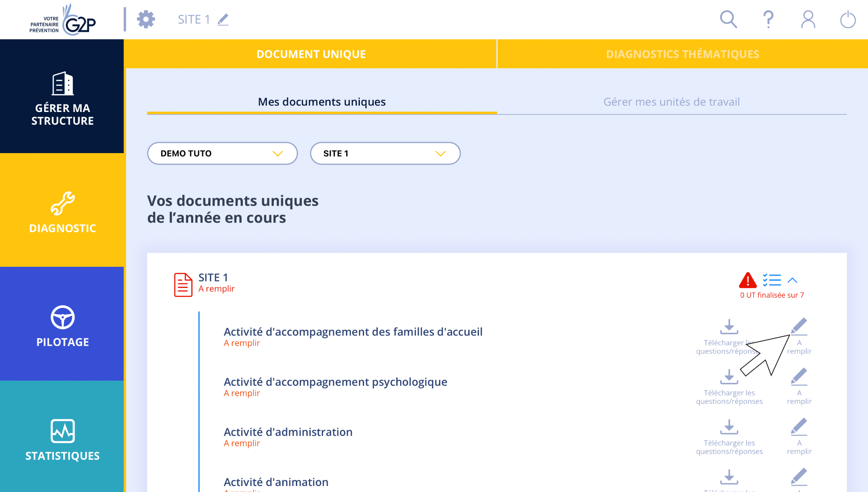Click the red warning triangle near UT count

tap(748, 280)
